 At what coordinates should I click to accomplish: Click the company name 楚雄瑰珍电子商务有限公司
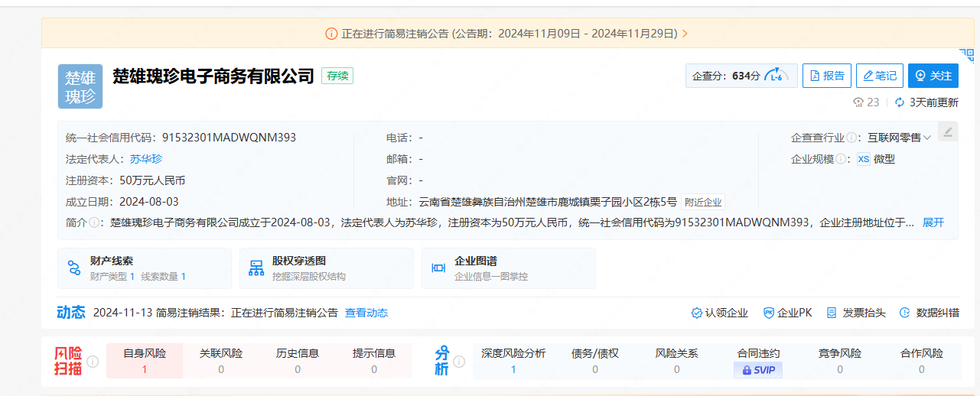point(213,76)
